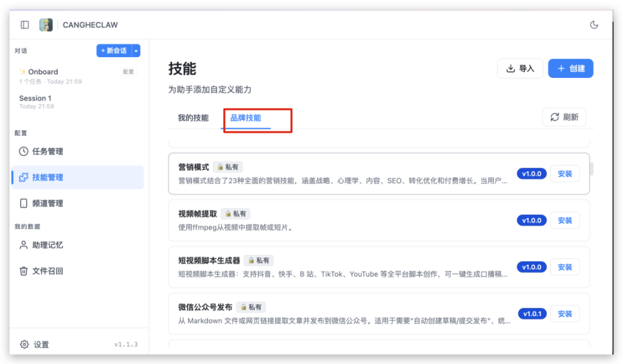The image size is (623, 364).
Task: Click the 导入 import button
Action: [x=520, y=68]
